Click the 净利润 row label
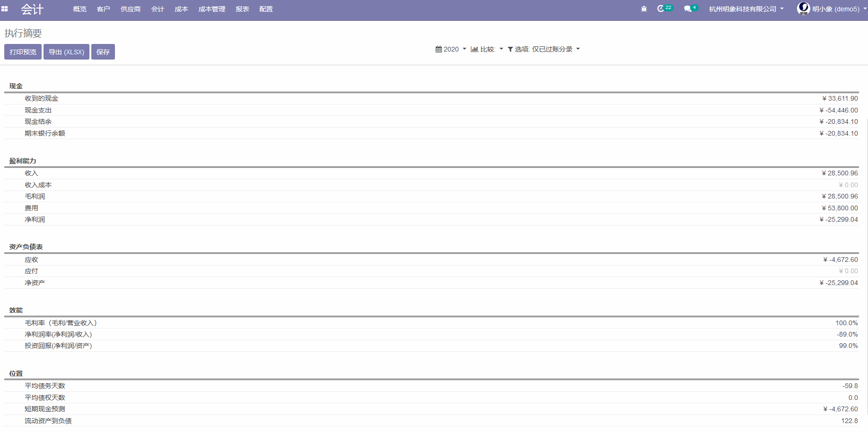The height and width of the screenshot is (433, 868). pyautogui.click(x=35, y=219)
